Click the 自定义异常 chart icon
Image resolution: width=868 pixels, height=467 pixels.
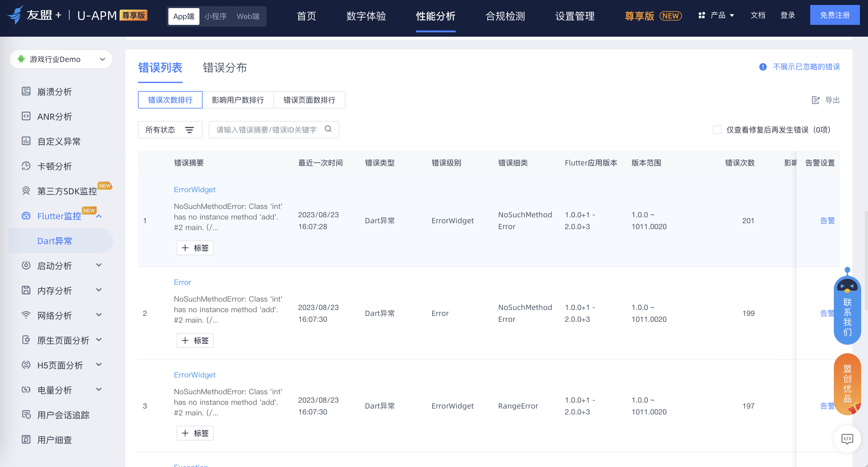[26, 141]
